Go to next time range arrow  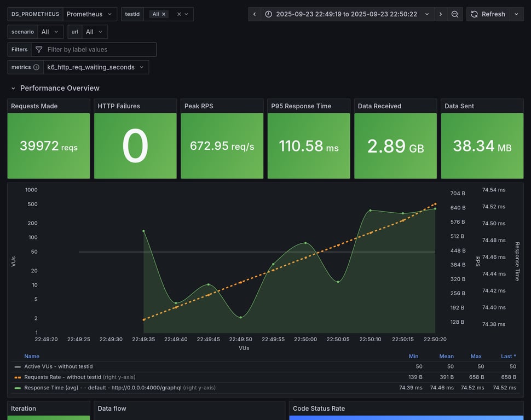point(441,14)
